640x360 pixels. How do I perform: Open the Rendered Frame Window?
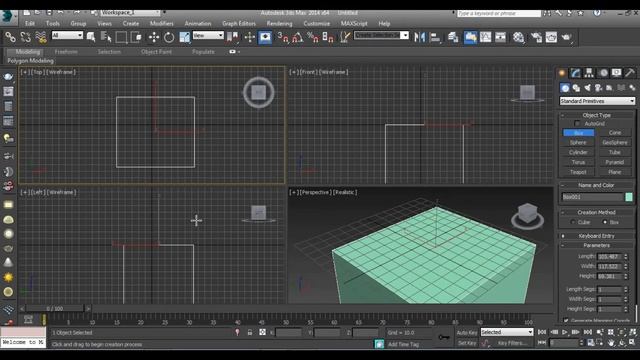coord(551,37)
